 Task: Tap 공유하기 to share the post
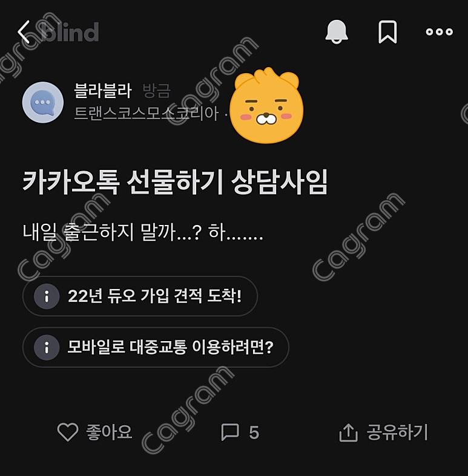point(398,432)
